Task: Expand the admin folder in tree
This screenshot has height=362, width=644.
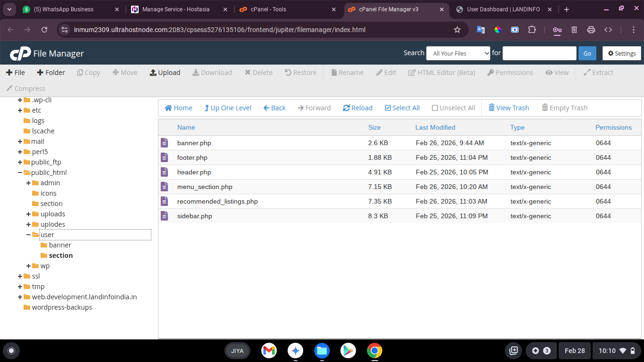Action: click(x=28, y=183)
